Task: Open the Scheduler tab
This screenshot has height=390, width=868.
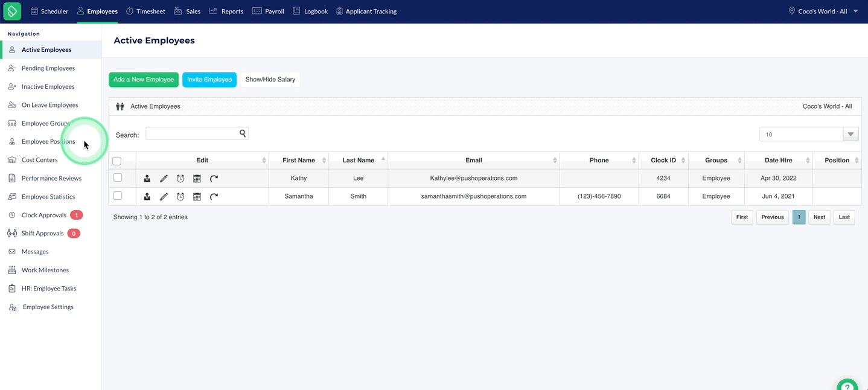Action: (x=49, y=11)
